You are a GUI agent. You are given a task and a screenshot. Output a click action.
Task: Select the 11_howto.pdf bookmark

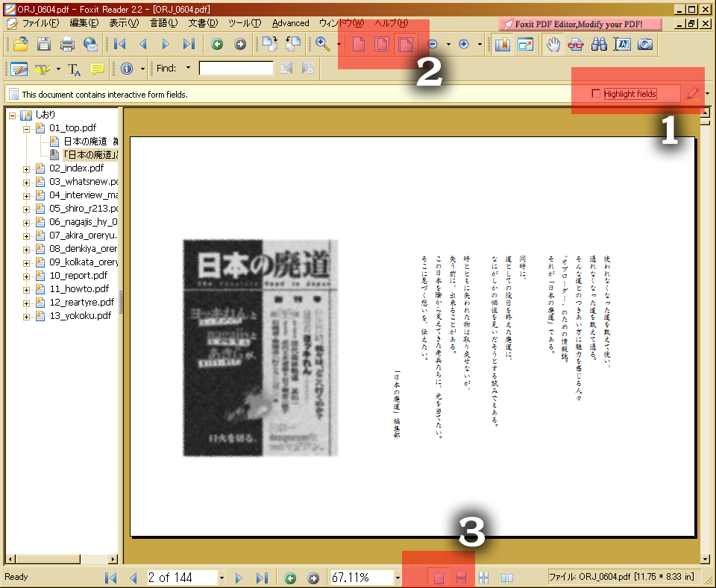(x=79, y=288)
